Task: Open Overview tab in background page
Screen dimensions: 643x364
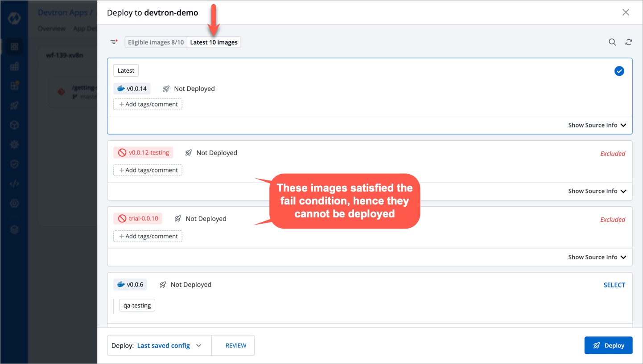Action: pyautogui.click(x=52, y=29)
